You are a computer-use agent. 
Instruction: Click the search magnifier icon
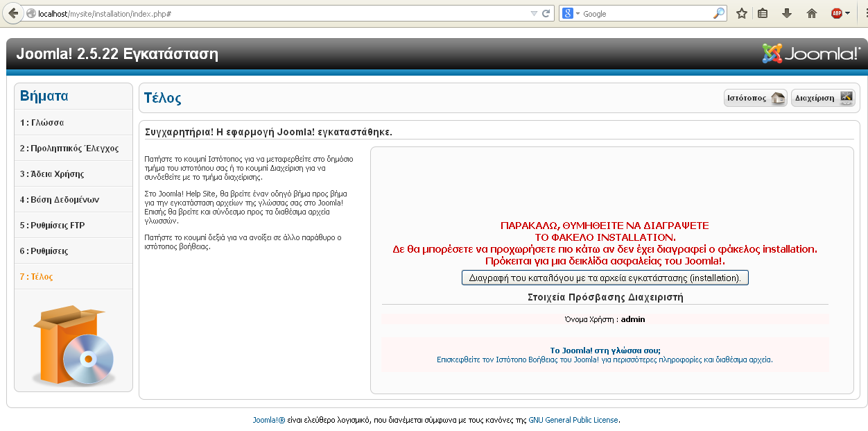tap(718, 13)
